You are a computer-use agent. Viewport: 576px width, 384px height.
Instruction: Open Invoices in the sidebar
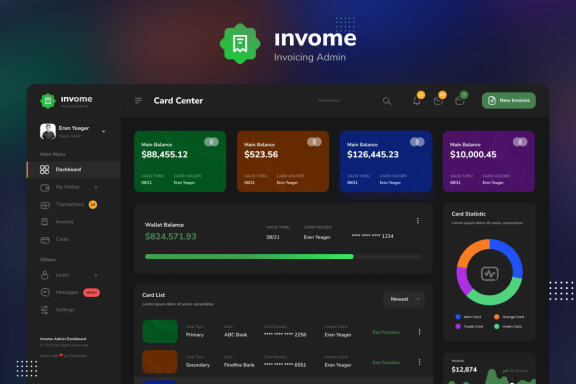65,222
